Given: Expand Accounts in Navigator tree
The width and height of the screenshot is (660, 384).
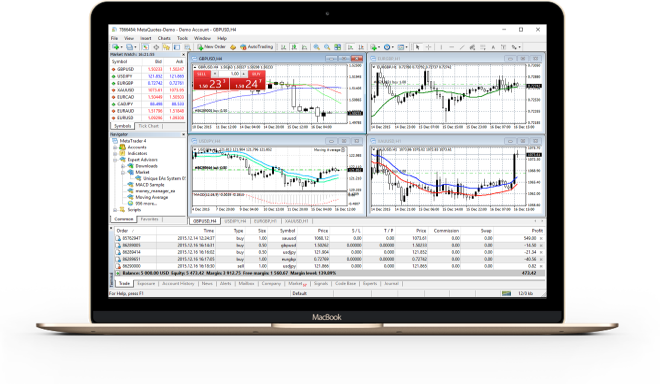Looking at the screenshot, I should 115,147.
